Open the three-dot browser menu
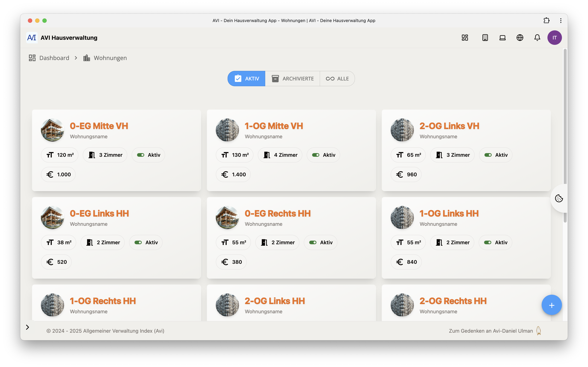 561,20
